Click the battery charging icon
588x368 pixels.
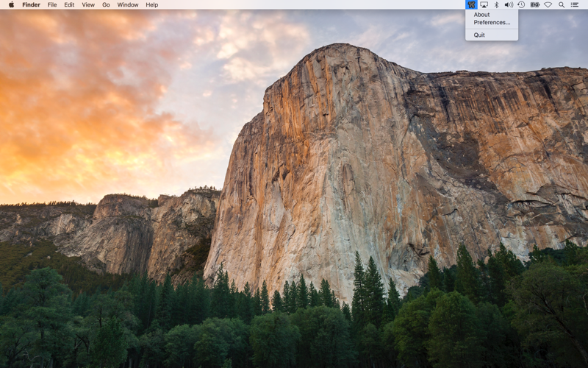tap(535, 4)
